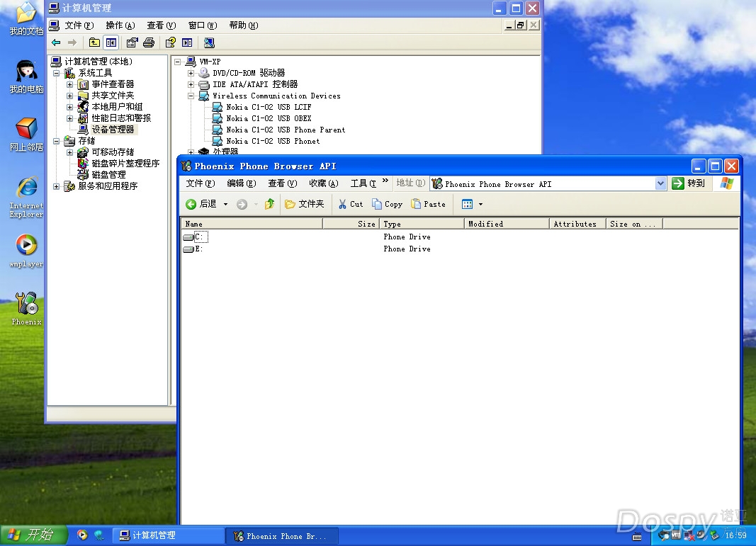756x546 pixels.
Task: Expand the 事件查看器 tree node
Action: click(70, 84)
